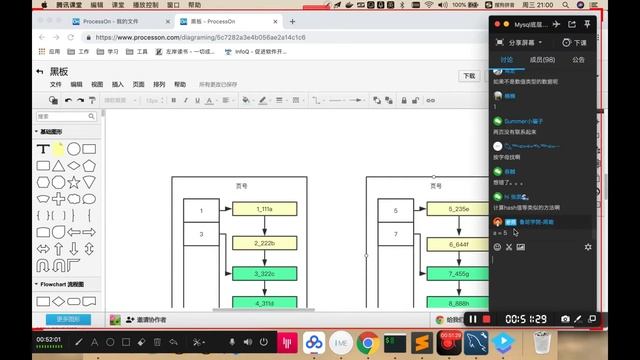Select the five-point star shape
The height and width of the screenshot is (360, 640).
(73, 182)
